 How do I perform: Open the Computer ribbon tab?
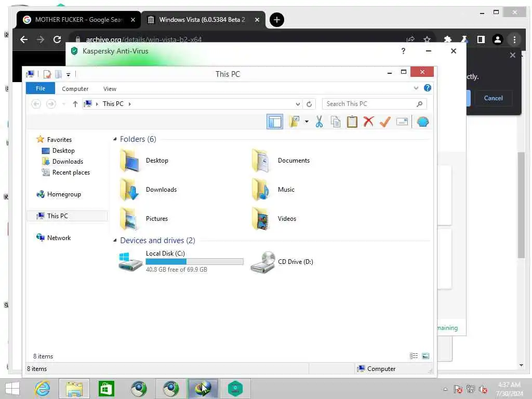pos(75,88)
